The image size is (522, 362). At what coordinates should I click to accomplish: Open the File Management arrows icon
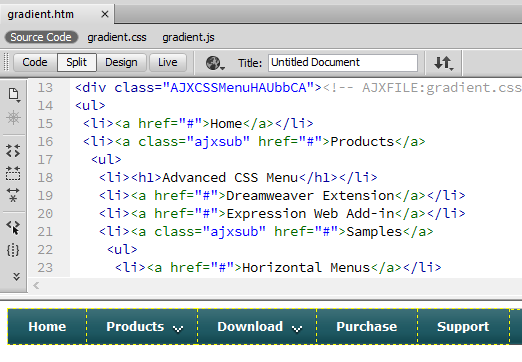point(444,63)
